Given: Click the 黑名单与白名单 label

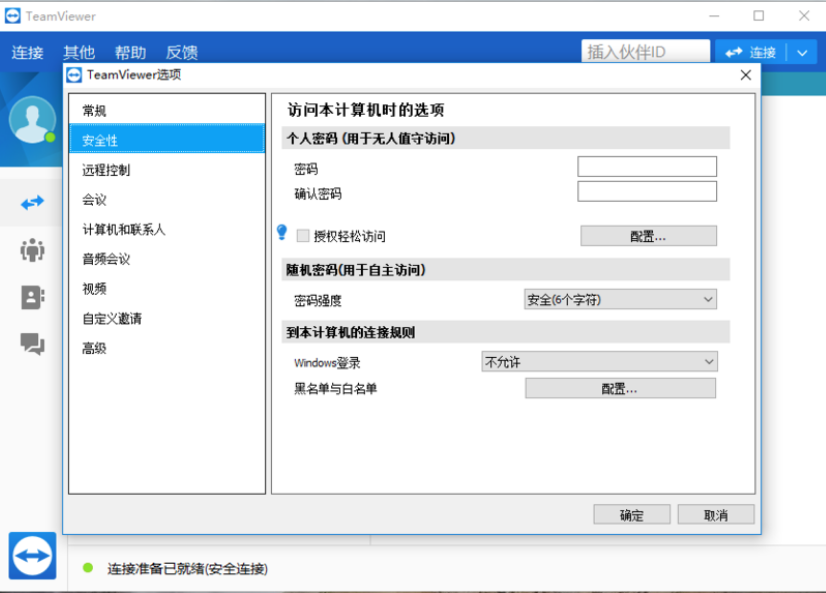Looking at the screenshot, I should click(336, 389).
